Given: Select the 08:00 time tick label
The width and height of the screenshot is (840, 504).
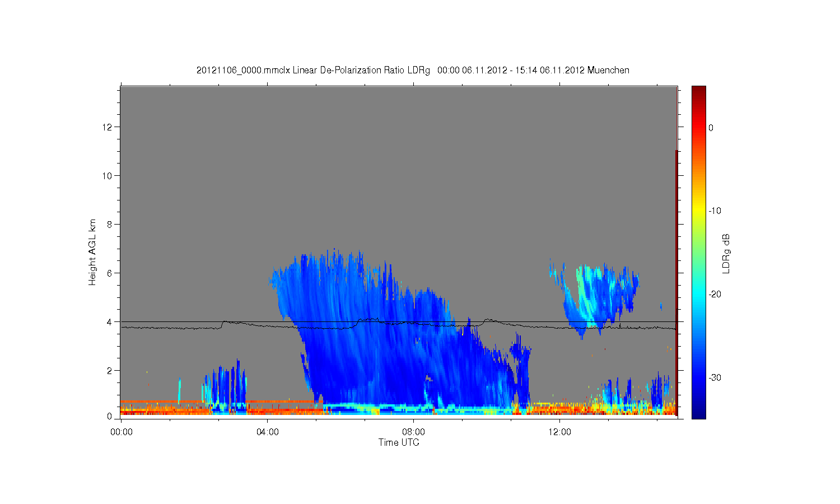Looking at the screenshot, I should [x=414, y=432].
